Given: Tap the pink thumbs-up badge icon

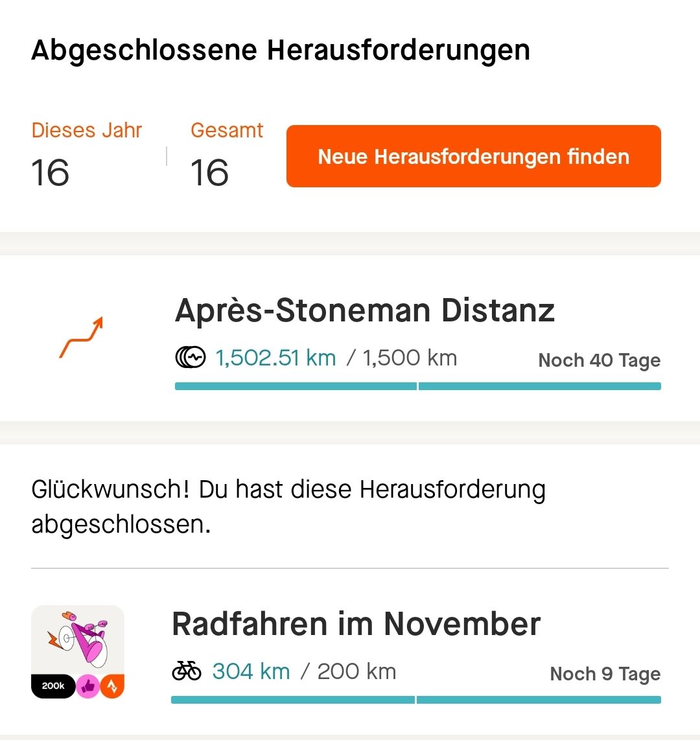Looking at the screenshot, I should (87, 686).
